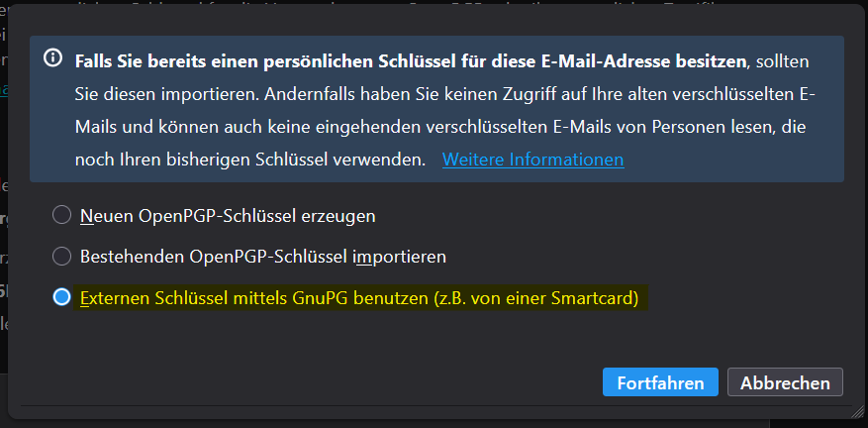
Task: Open the Weitere Informationen link
Action: pyautogui.click(x=532, y=160)
